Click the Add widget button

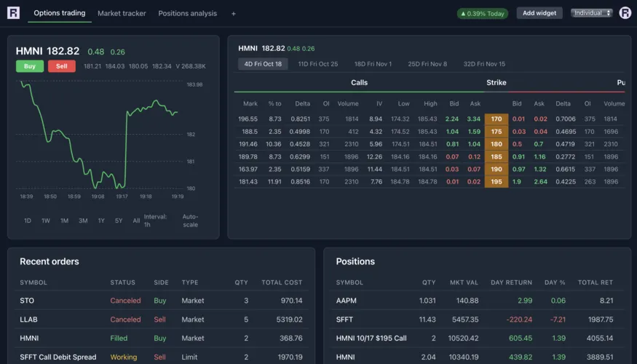[539, 13]
